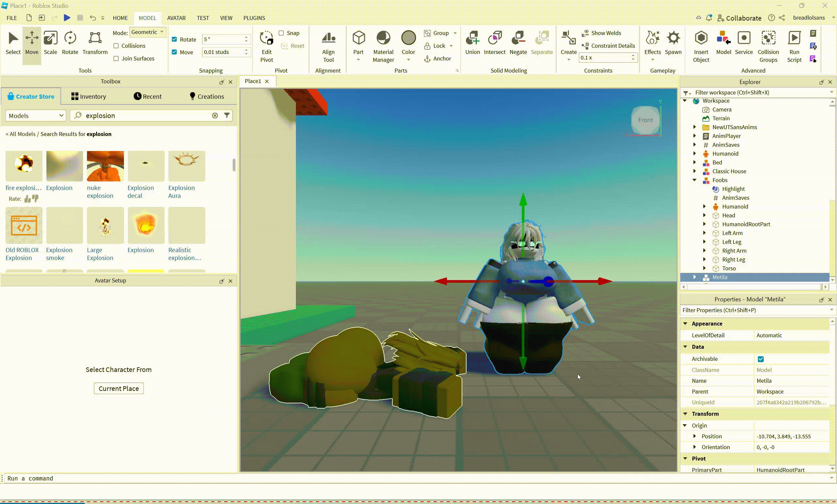The width and height of the screenshot is (837, 504).
Task: Expand the Position property
Action: point(695,436)
